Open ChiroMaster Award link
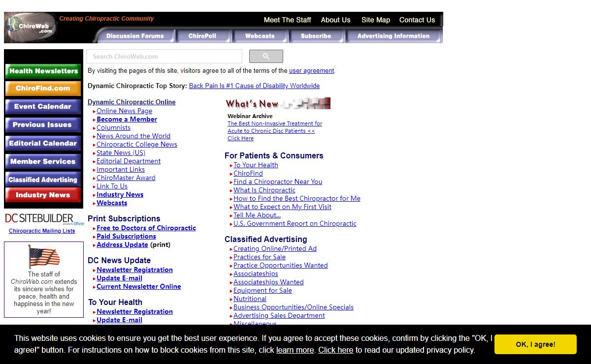This screenshot has height=364, width=591. click(126, 178)
